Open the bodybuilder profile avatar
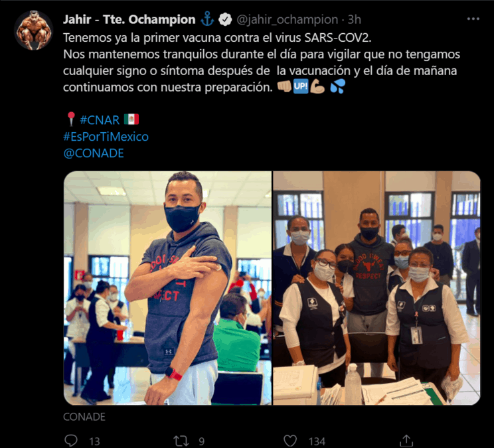 click(34, 31)
